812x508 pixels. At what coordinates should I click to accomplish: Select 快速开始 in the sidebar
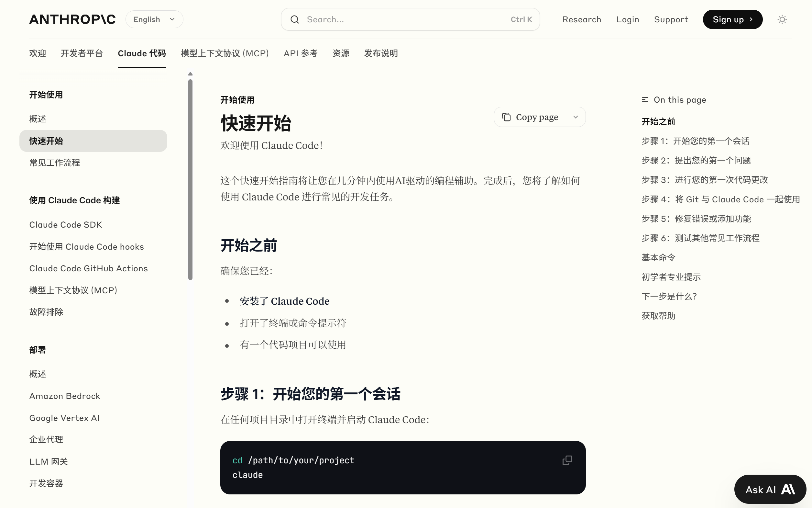point(93,141)
